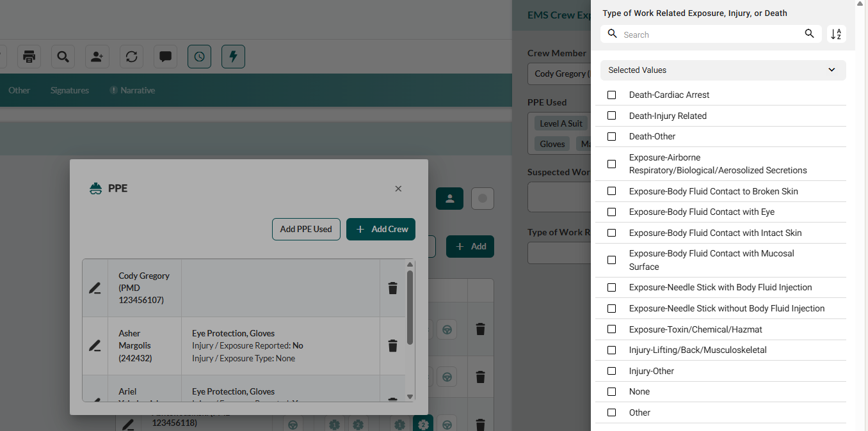
Task: Click the Search field for exposure types
Action: click(711, 35)
